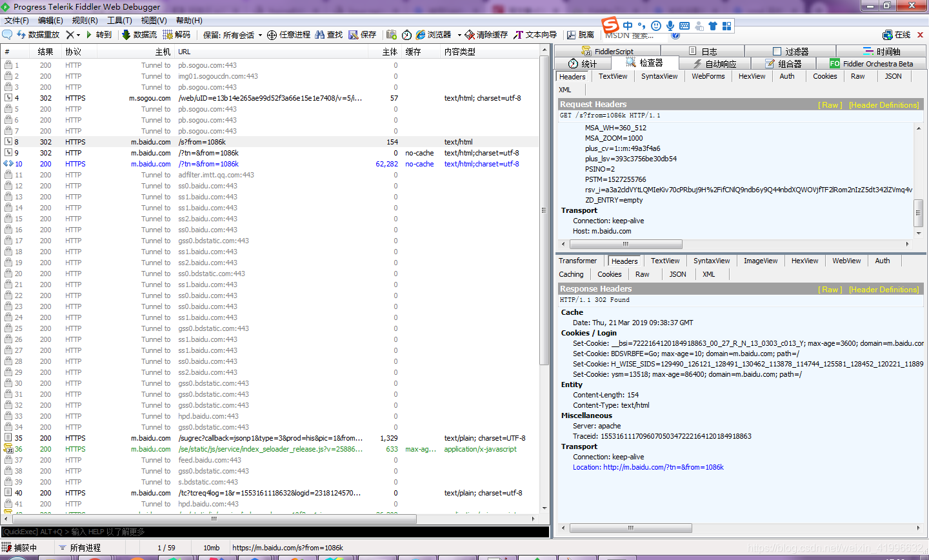
Task: Switch to the 过滤器 filters tab
Action: coord(790,51)
